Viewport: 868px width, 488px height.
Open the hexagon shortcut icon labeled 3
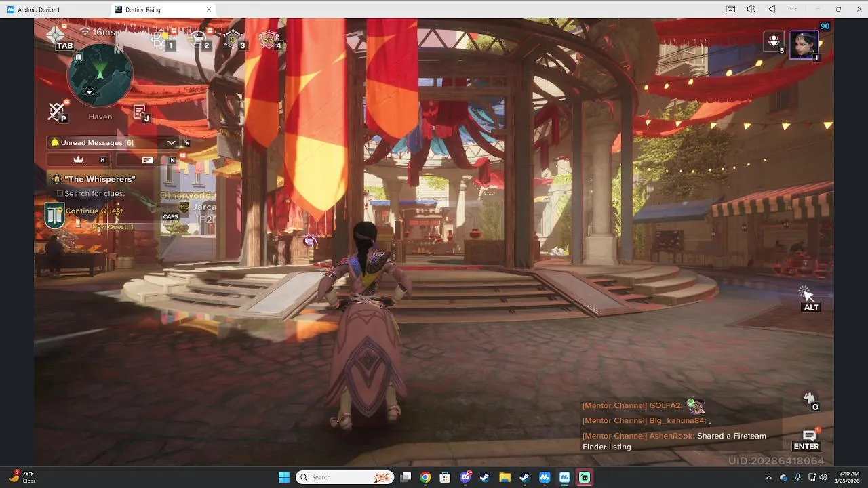233,40
